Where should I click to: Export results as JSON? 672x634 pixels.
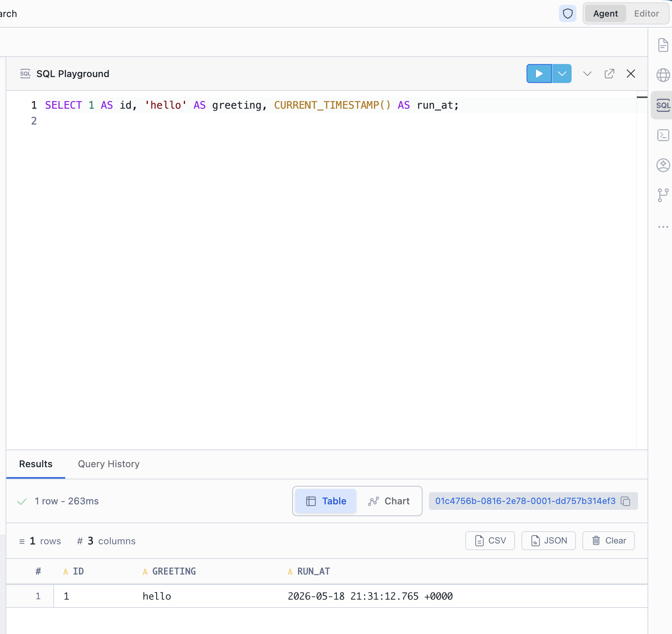(549, 541)
